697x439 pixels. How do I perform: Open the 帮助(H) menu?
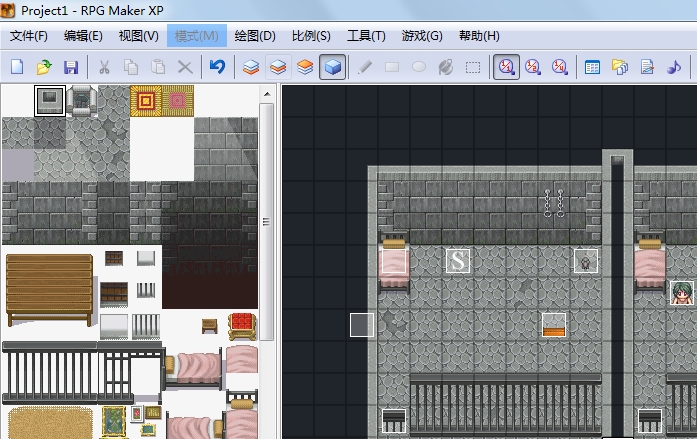coord(480,36)
